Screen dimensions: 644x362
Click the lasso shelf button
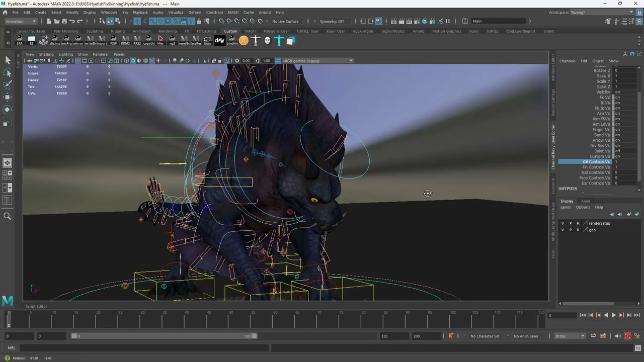click(x=207, y=40)
